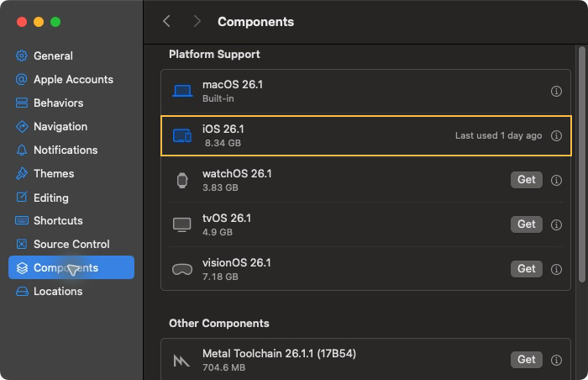Show info for visionOS 26.1
The image size is (588, 380).
pyautogui.click(x=556, y=269)
